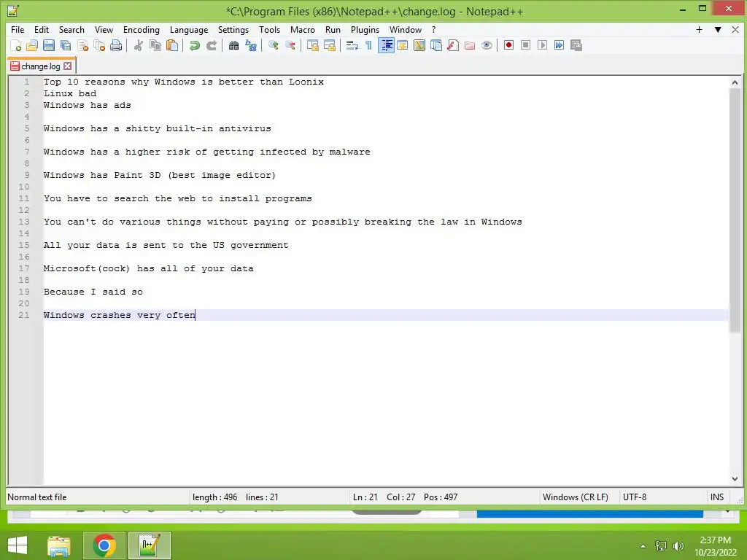747x560 pixels.
Task: Click the Zoom In magnifier icon
Action: 273,45
